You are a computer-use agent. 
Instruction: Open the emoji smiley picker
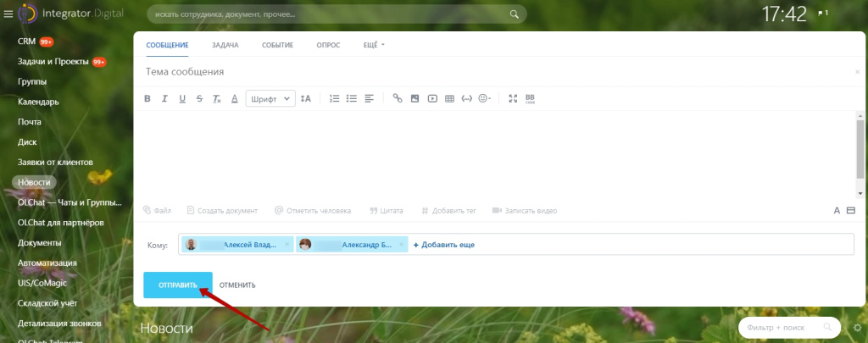click(485, 99)
